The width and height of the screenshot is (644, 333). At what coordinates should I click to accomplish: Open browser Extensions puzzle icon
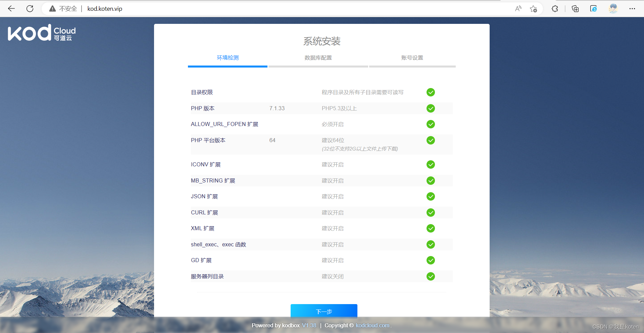coord(555,9)
